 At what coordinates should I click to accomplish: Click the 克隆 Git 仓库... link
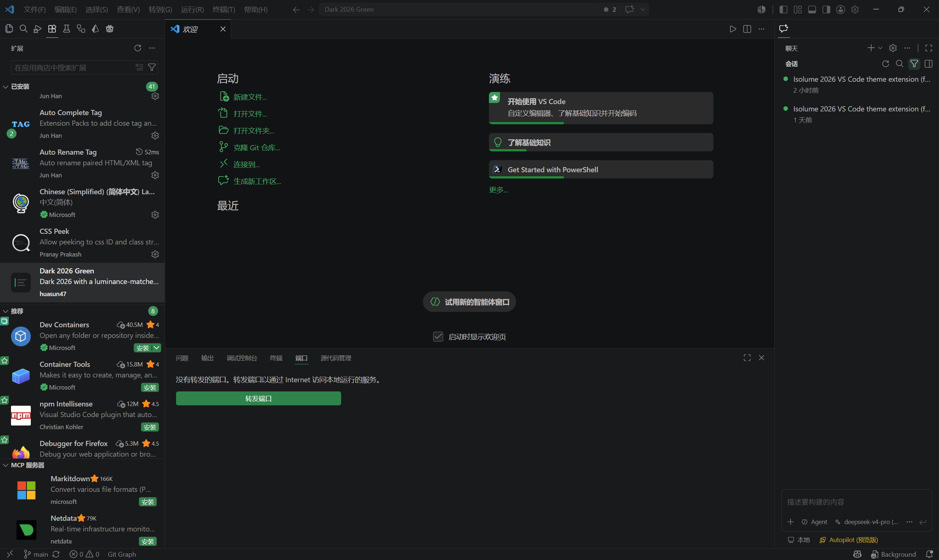click(256, 148)
